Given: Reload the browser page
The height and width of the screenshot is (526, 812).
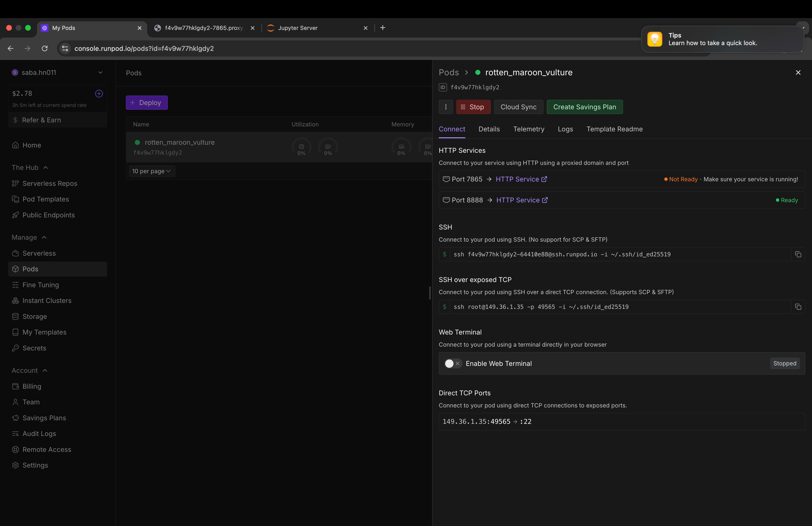Looking at the screenshot, I should click(x=45, y=48).
